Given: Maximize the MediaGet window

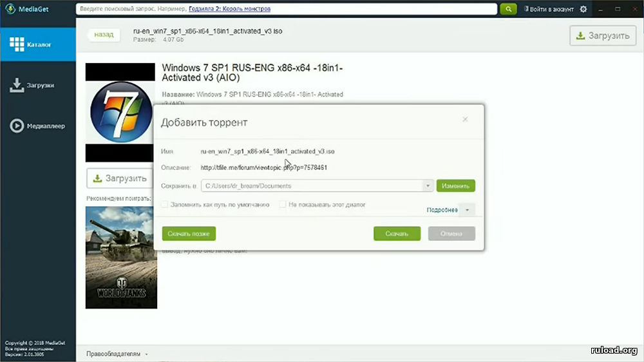Looking at the screenshot, I should [618, 9].
